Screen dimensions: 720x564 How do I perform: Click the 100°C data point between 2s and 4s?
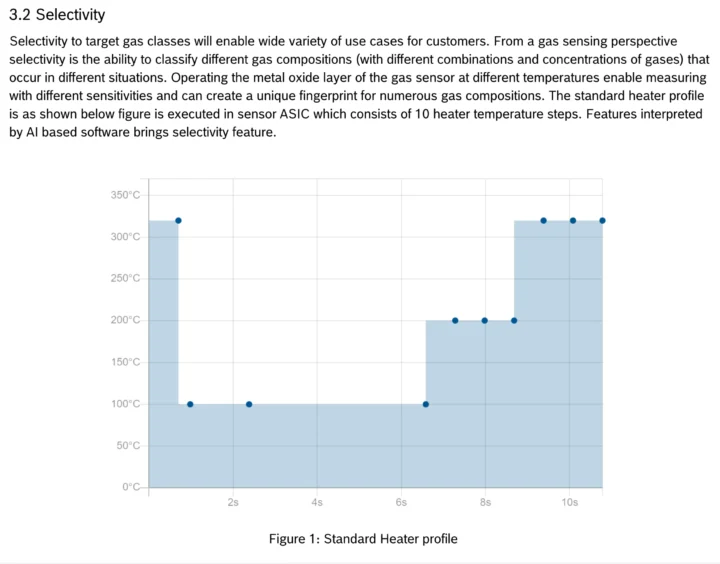point(249,404)
